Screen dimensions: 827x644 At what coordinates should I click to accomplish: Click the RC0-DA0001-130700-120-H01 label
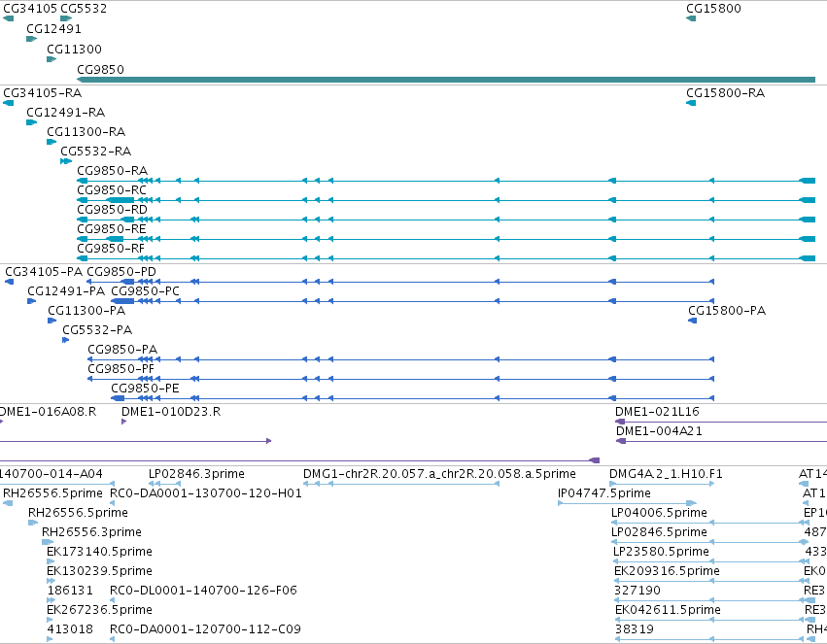(x=206, y=493)
